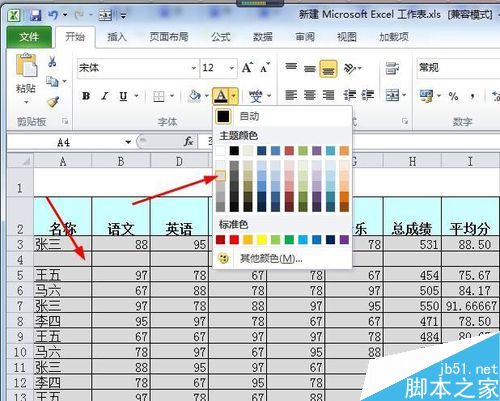
Task: Switch to the 审阅 Review tab
Action: pos(305,37)
